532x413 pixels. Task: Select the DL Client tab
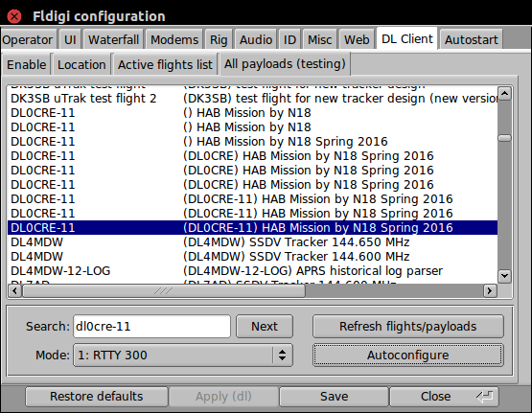pos(407,39)
